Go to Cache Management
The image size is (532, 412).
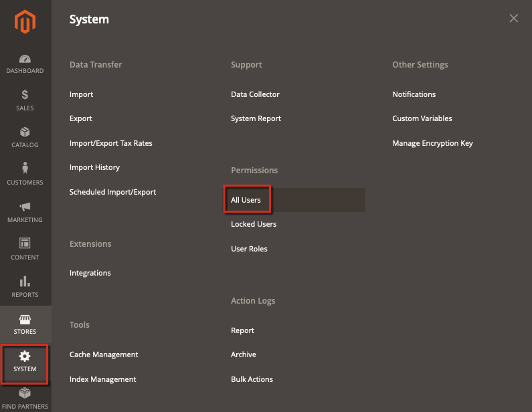coord(104,354)
